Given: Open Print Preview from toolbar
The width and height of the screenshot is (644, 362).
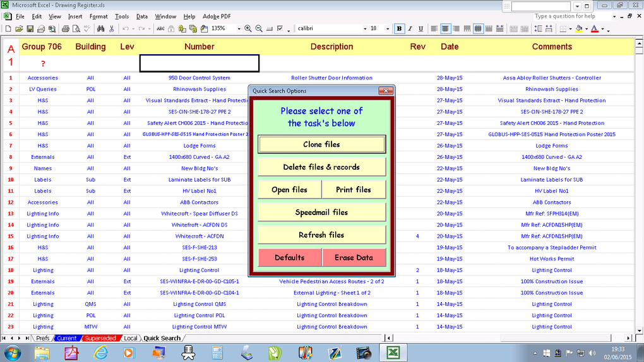Looking at the screenshot, I should [x=76, y=29].
